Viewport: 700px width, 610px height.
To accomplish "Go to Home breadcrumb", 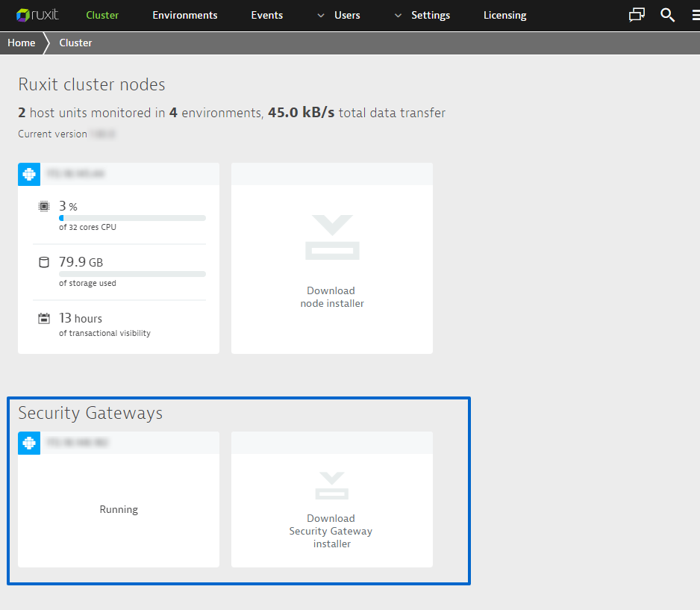I will click(x=22, y=43).
